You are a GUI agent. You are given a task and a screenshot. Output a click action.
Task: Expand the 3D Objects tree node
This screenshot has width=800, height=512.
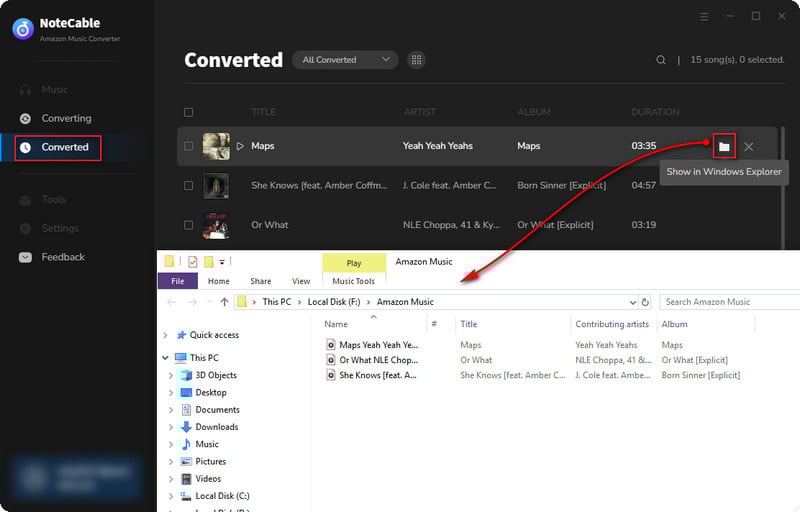(171, 375)
